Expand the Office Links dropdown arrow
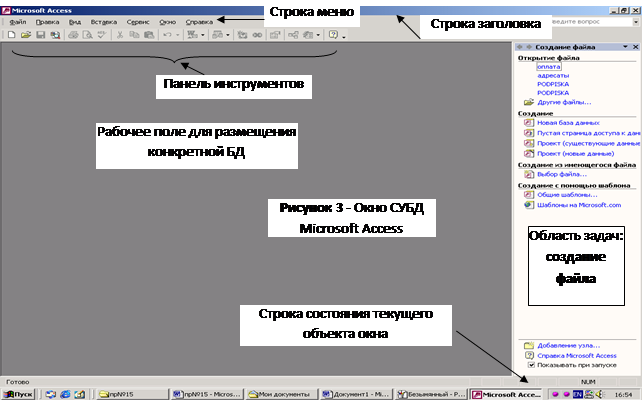642x400 pixels. [203, 35]
